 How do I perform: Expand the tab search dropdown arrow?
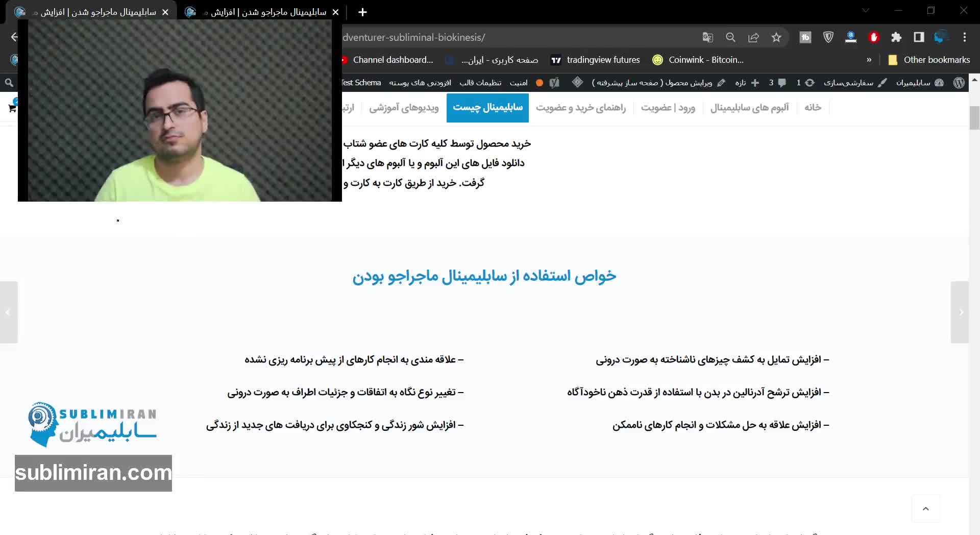point(866,11)
